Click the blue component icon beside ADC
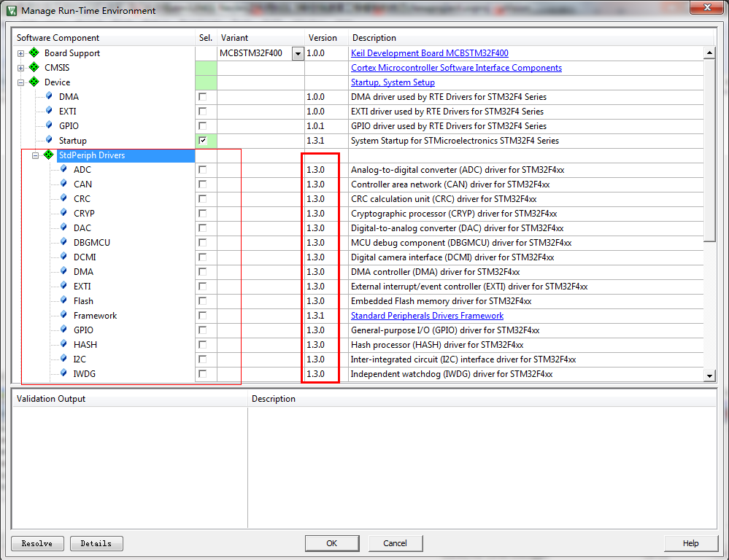729x560 pixels. coord(63,168)
